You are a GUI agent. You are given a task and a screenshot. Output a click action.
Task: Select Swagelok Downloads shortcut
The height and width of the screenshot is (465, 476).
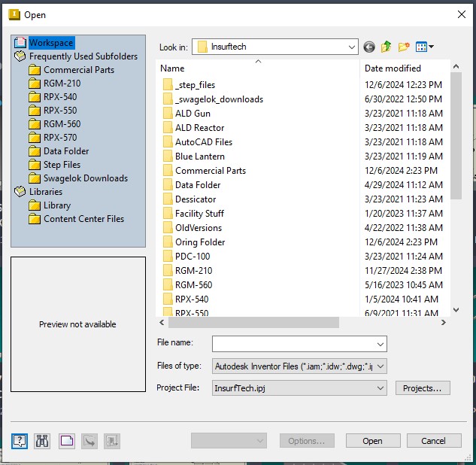click(x=86, y=178)
